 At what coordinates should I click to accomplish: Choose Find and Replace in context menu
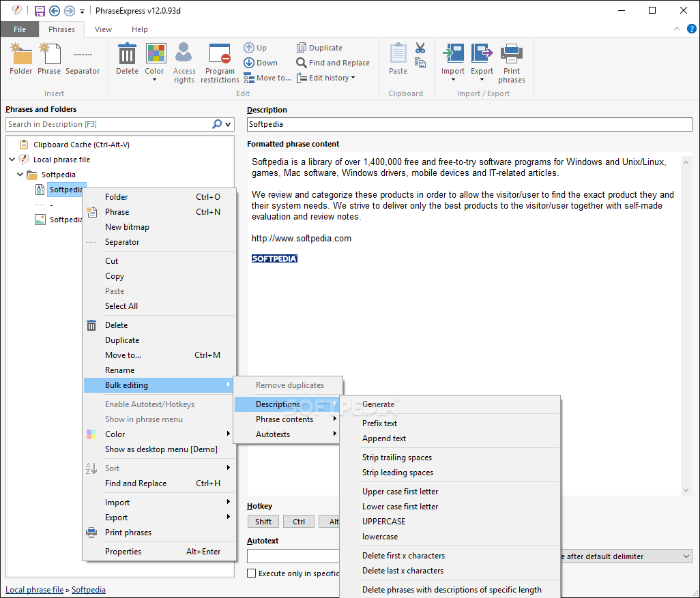tap(160, 483)
